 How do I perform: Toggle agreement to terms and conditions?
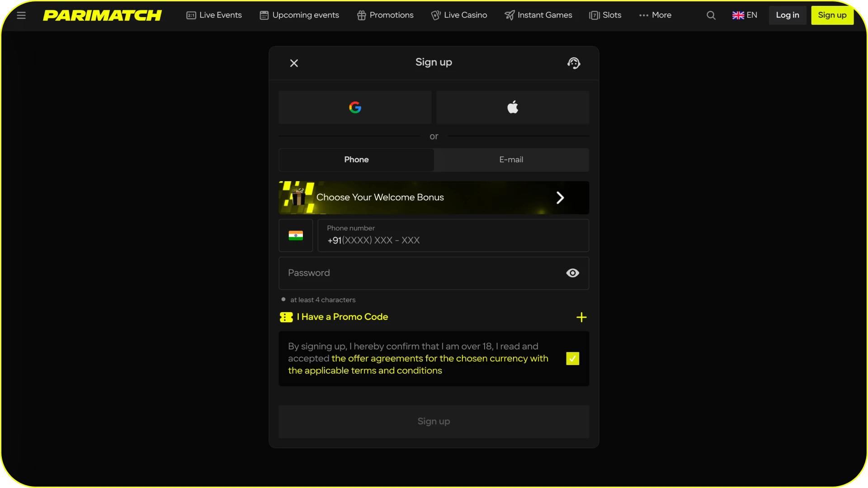[x=572, y=358]
